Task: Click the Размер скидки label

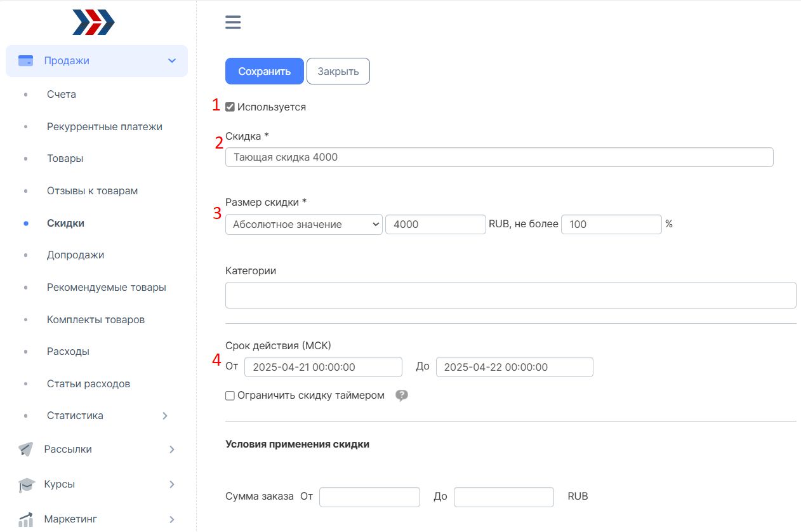Action: (266, 203)
